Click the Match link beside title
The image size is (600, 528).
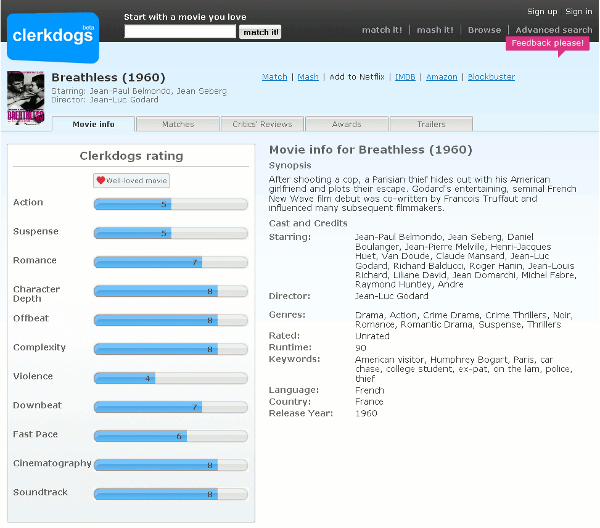(x=274, y=77)
